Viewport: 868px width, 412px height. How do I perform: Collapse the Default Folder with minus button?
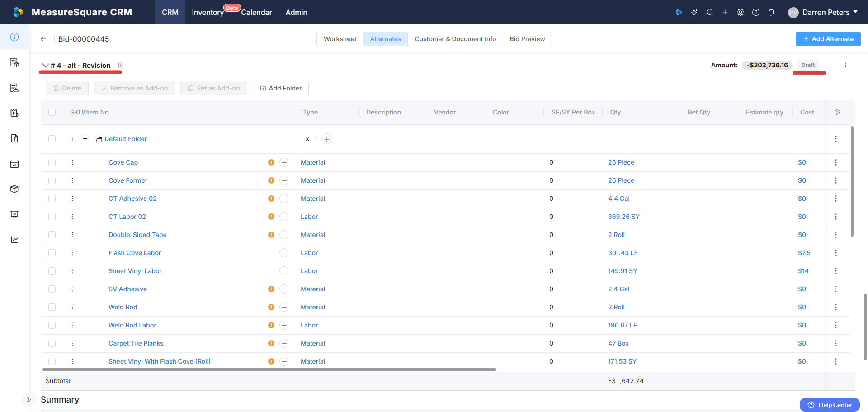[x=85, y=139]
